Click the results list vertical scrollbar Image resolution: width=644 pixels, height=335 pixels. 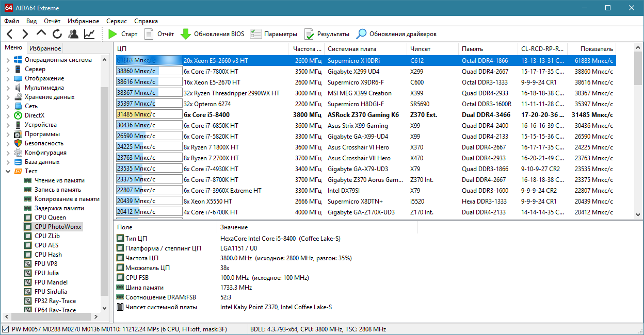point(638,131)
